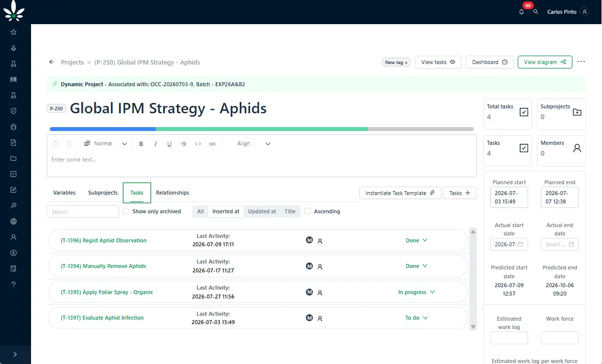Toggle underline formatting in editor
Viewport: 602px width, 364px height.
click(169, 144)
